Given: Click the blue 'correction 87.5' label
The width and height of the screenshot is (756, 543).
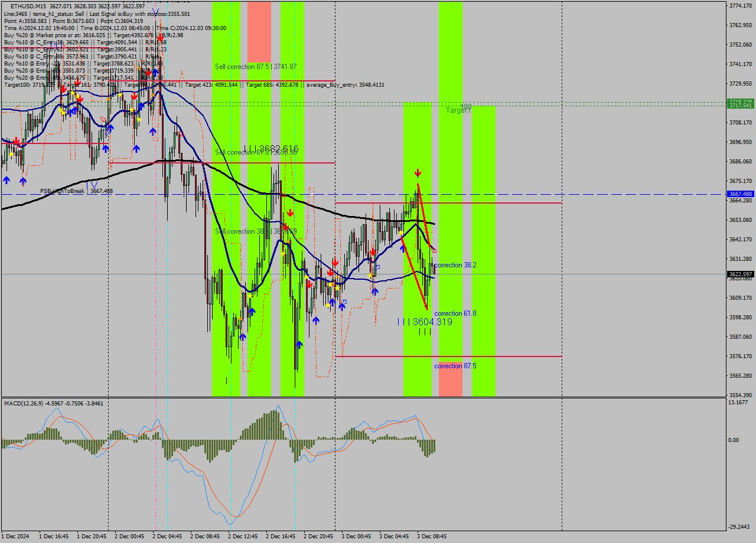Looking at the screenshot, I should point(455,366).
